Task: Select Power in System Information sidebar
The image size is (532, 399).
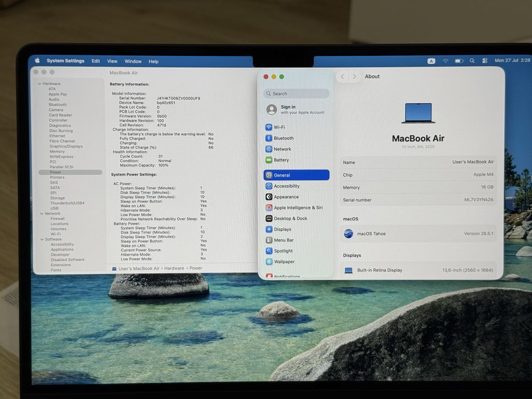Action: [x=70, y=172]
